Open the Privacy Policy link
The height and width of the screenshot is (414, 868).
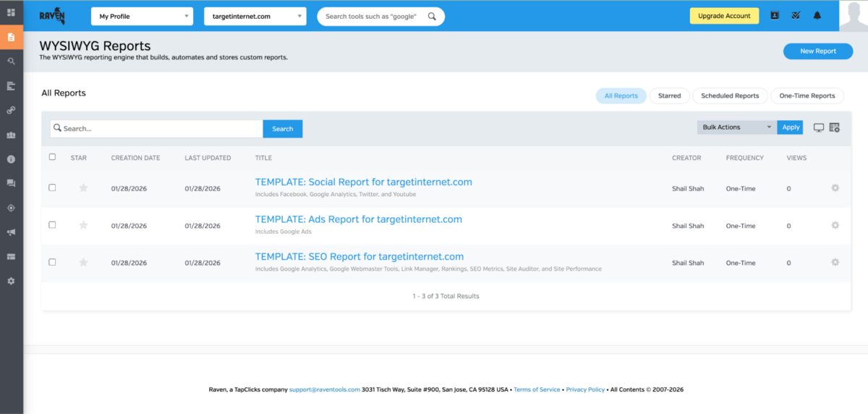coord(585,389)
